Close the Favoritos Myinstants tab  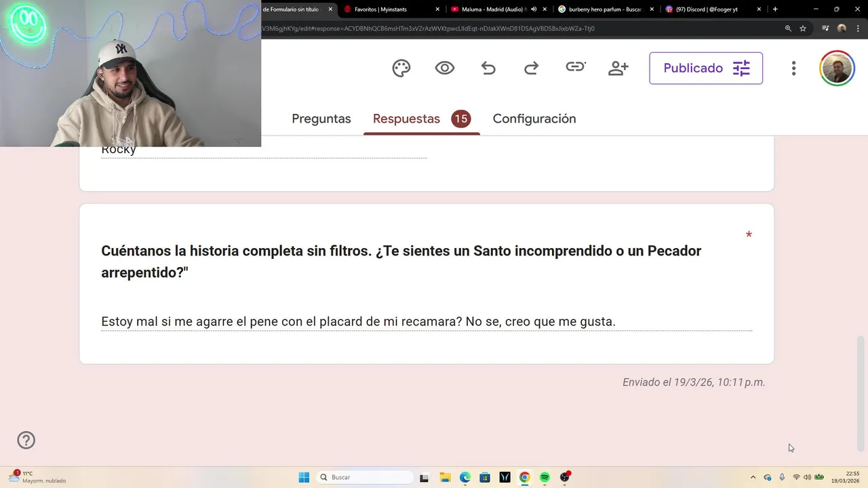pos(437,9)
